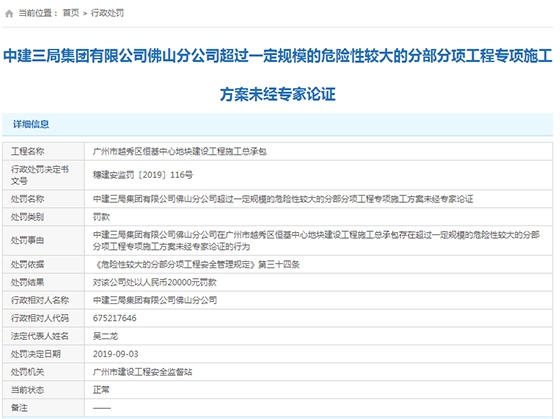
Task: Select project name 广州市越秀区恒基中心地块建设工程施工总承包
Action: [x=180, y=151]
